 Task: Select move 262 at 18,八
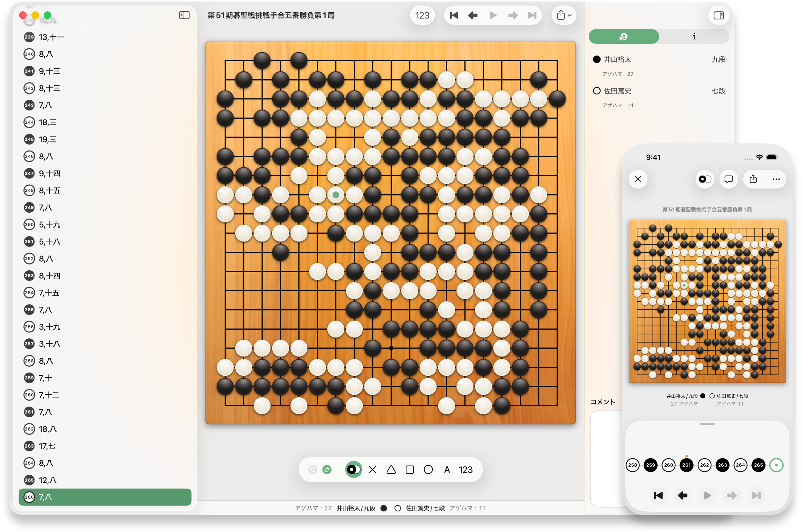[105, 429]
